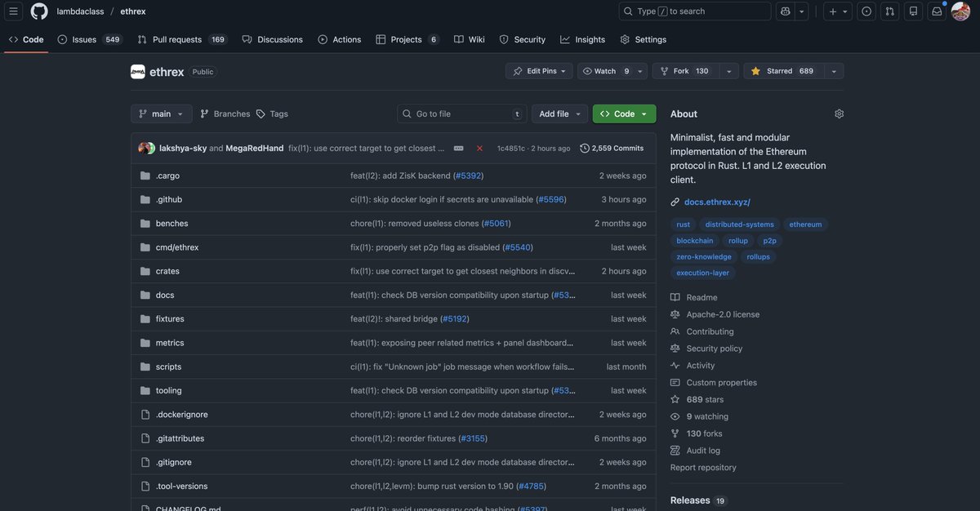
Task: Switch to the Discussions tab
Action: coord(273,39)
